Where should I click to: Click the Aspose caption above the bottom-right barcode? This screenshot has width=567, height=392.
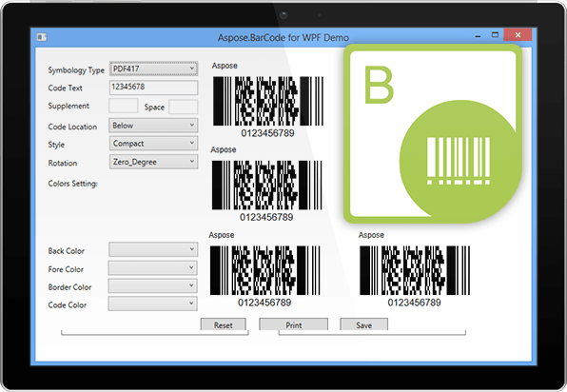pos(371,235)
